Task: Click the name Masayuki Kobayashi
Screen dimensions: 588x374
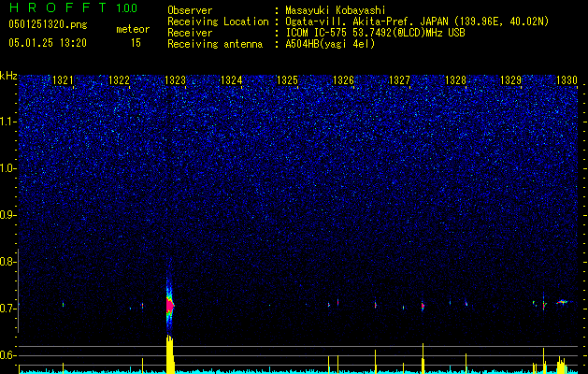Action: tap(336, 10)
